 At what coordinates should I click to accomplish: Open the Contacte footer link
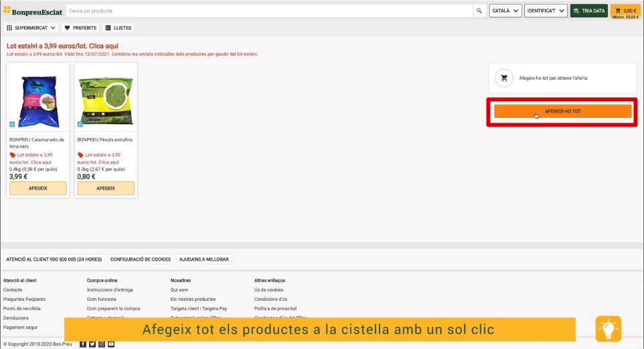point(13,290)
